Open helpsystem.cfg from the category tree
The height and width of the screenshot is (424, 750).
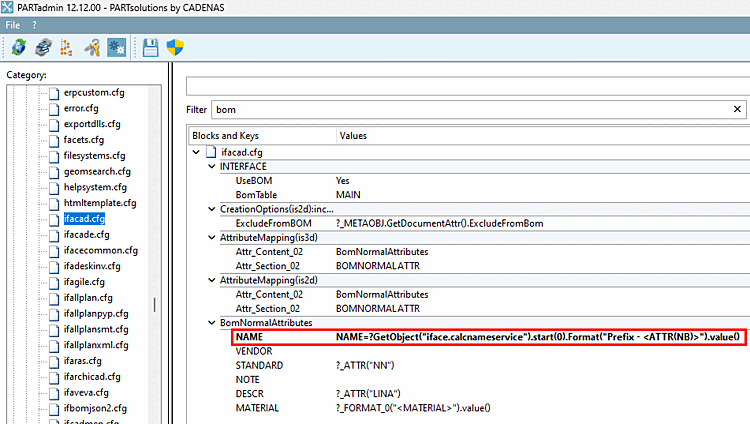tap(95, 187)
